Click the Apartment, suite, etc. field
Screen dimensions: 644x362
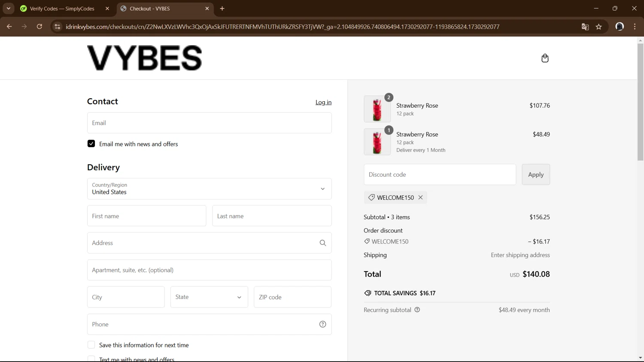(x=210, y=270)
